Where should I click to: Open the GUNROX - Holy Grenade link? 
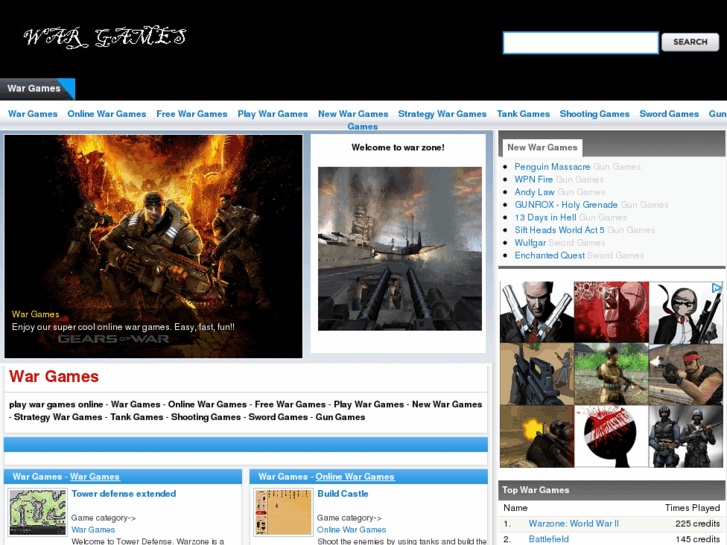pos(566,205)
